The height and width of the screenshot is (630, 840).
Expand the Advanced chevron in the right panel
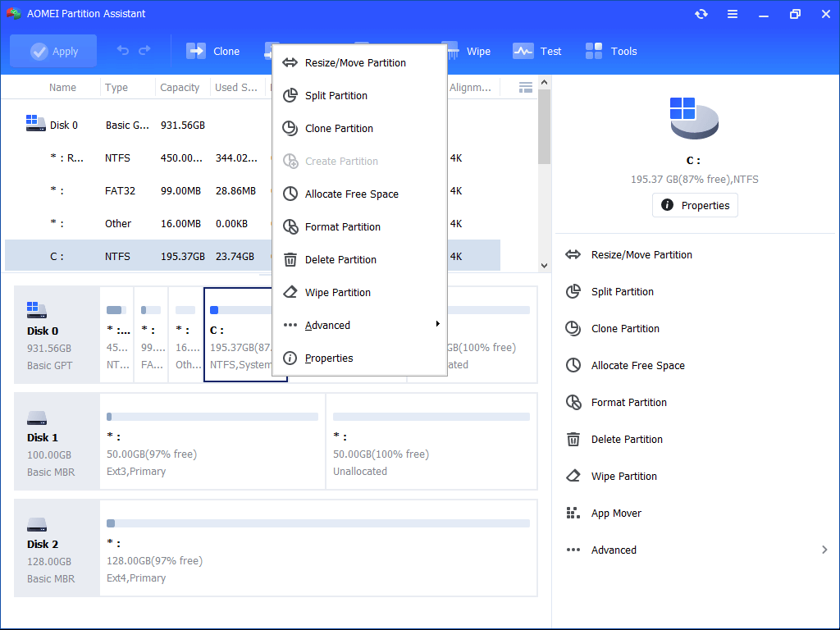(824, 550)
